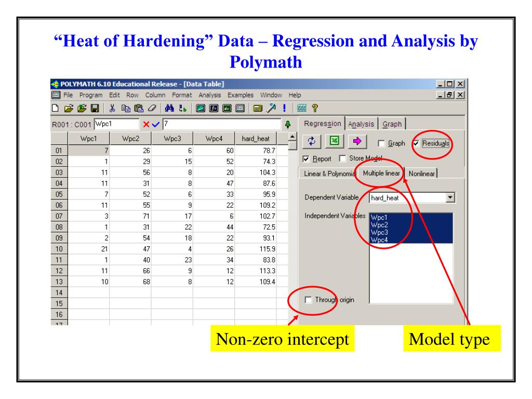
Task: Click the Wpc1 column header
Action: 88,138
